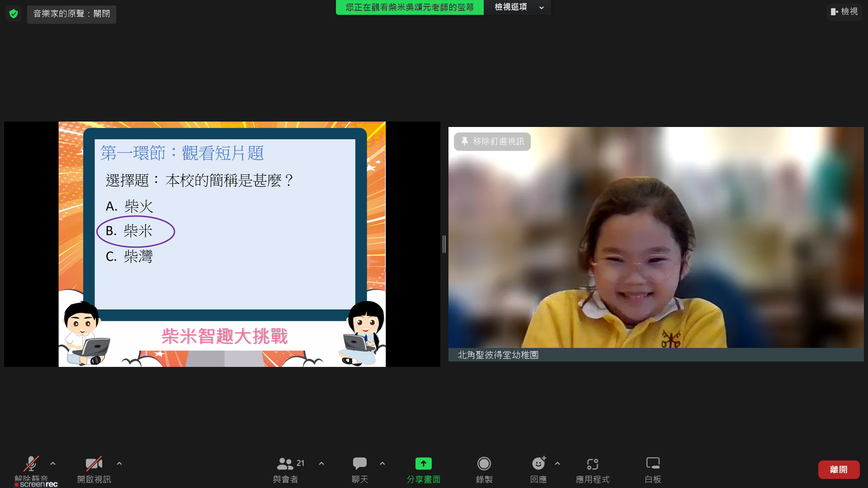868x488 pixels.
Task: Open the participants panel icon
Action: (x=285, y=464)
